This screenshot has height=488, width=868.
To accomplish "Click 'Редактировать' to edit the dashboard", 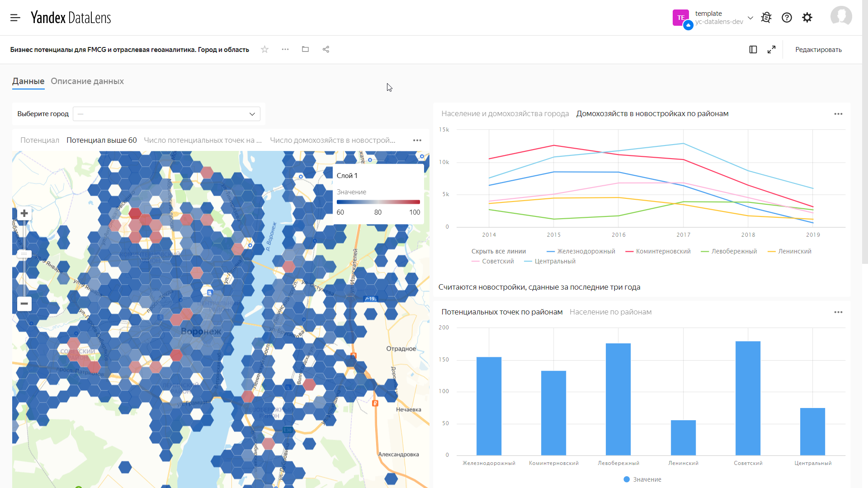I will (819, 49).
